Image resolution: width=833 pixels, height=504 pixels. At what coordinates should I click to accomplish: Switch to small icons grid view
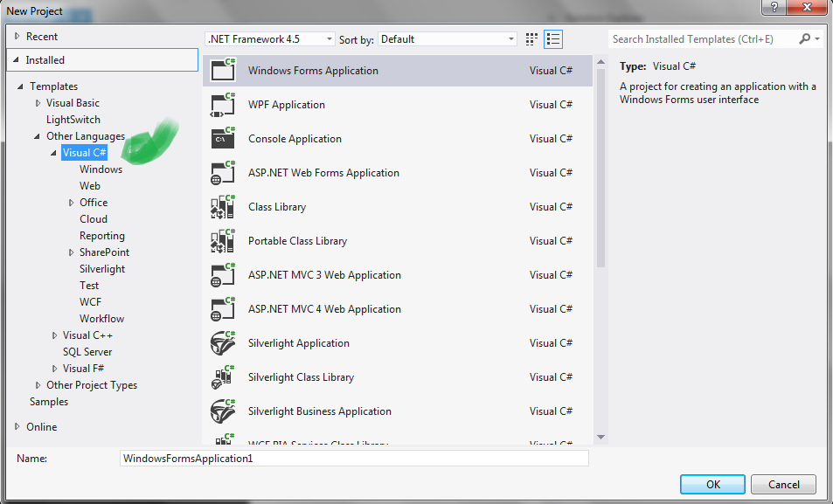pyautogui.click(x=531, y=39)
